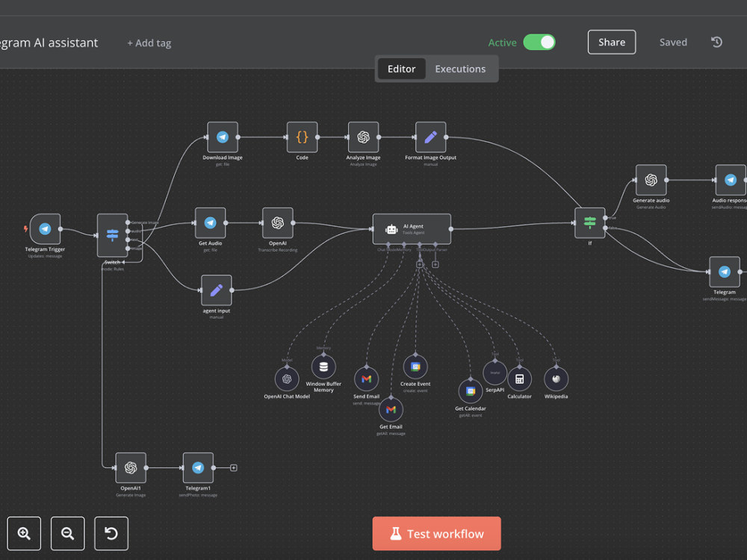The height and width of the screenshot is (560, 747).
Task: Open the Code node
Action: [x=302, y=137]
